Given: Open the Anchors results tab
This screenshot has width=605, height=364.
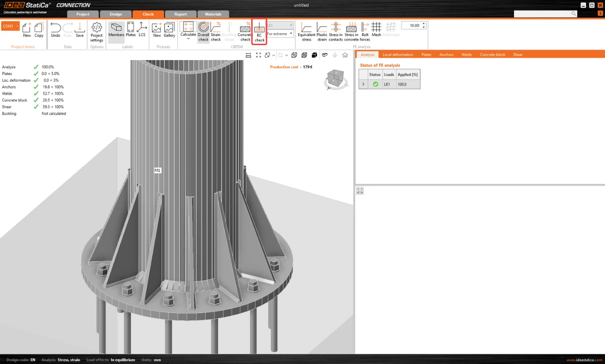Looking at the screenshot, I should tap(446, 55).
